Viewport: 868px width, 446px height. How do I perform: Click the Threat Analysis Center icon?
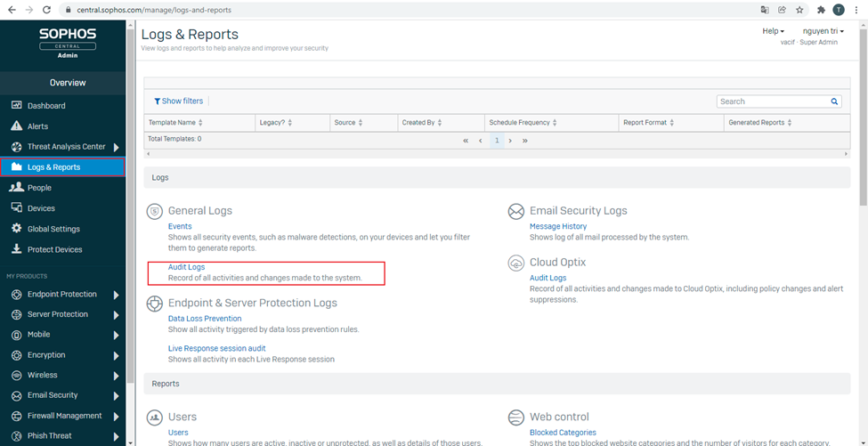17,147
